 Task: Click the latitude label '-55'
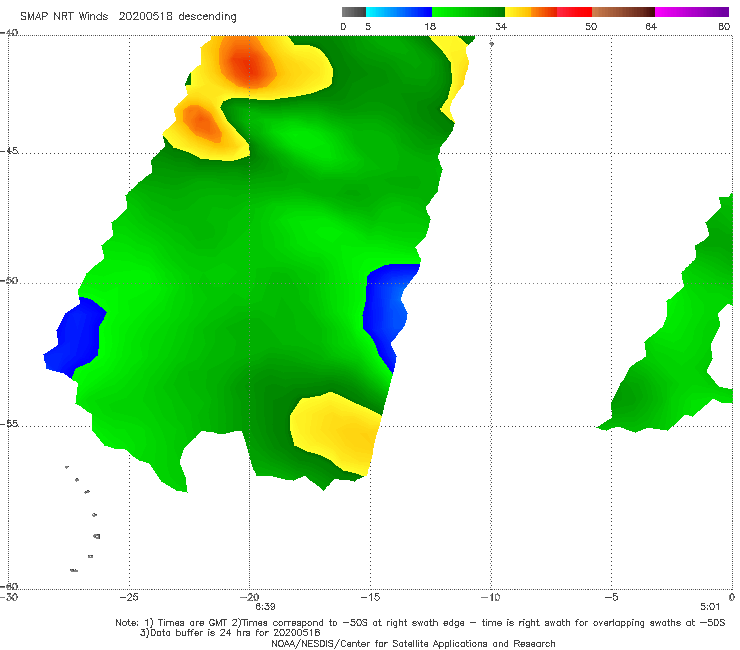point(9,424)
